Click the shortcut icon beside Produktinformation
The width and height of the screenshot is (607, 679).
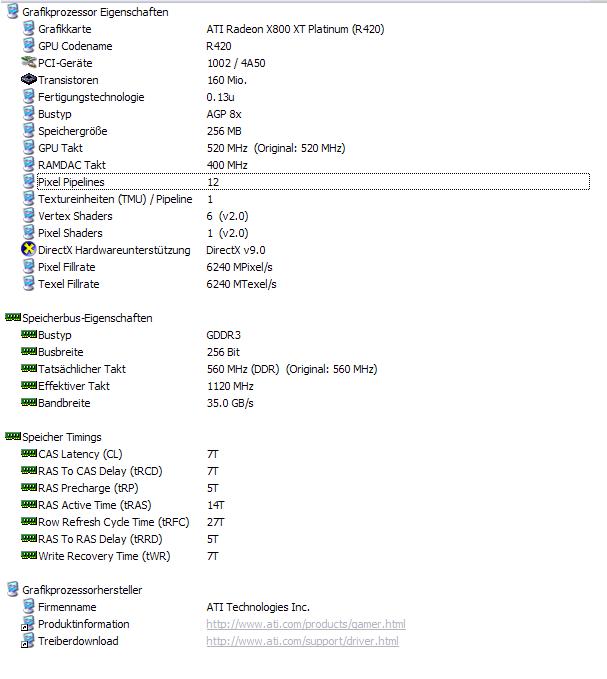coord(28,624)
